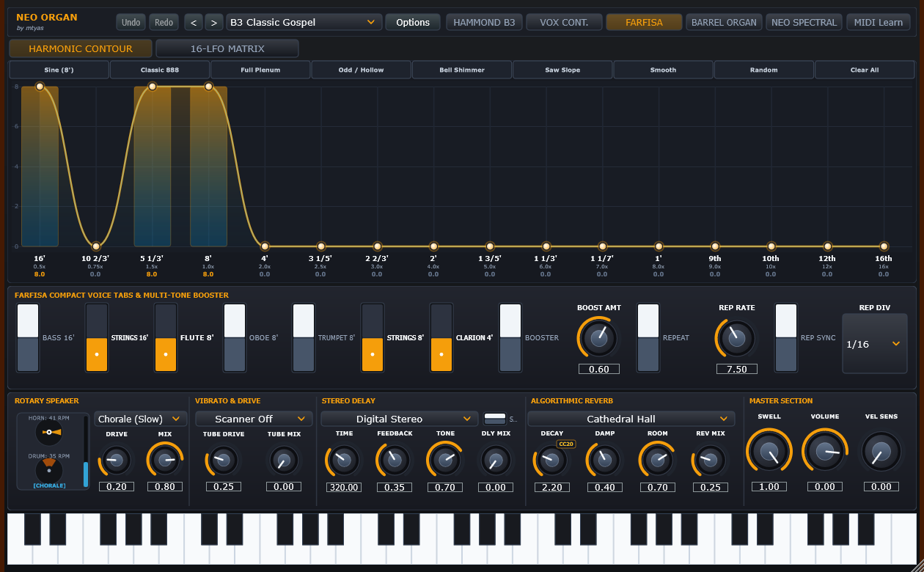Image resolution: width=924 pixels, height=572 pixels.
Task: Apply the Random contour preset
Action: (x=763, y=70)
